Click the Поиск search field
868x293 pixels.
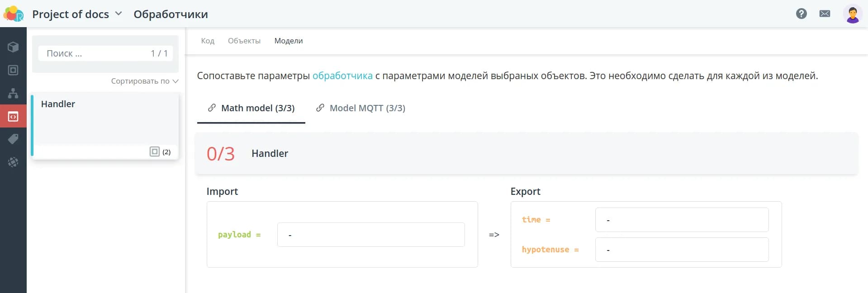95,53
